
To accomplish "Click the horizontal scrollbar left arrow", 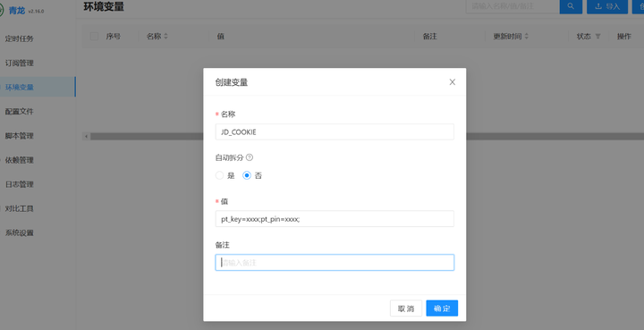I will click(86, 136).
